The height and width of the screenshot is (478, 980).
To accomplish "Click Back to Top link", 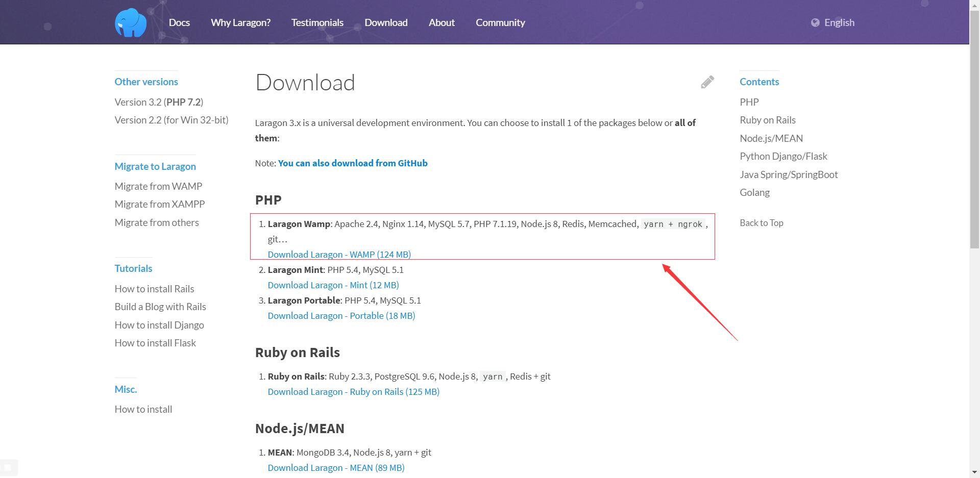I will tap(762, 223).
